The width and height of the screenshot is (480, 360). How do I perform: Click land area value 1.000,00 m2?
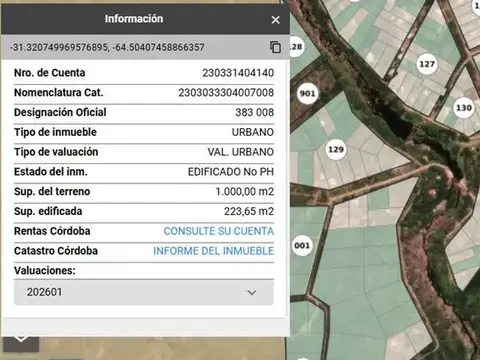click(x=245, y=191)
